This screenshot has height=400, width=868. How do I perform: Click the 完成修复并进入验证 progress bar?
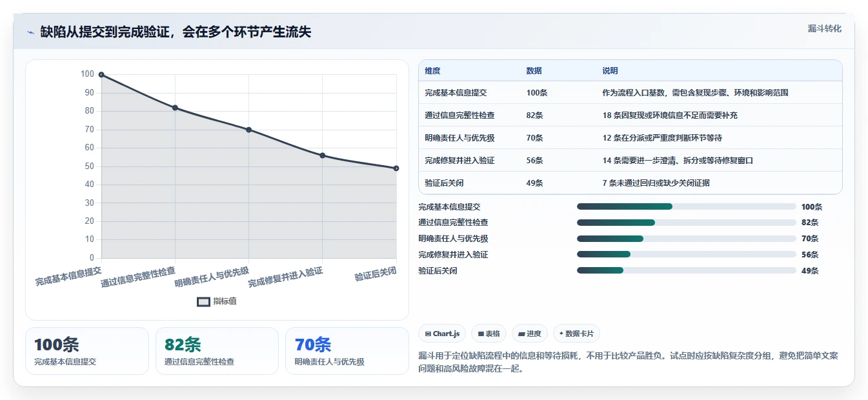687,255
